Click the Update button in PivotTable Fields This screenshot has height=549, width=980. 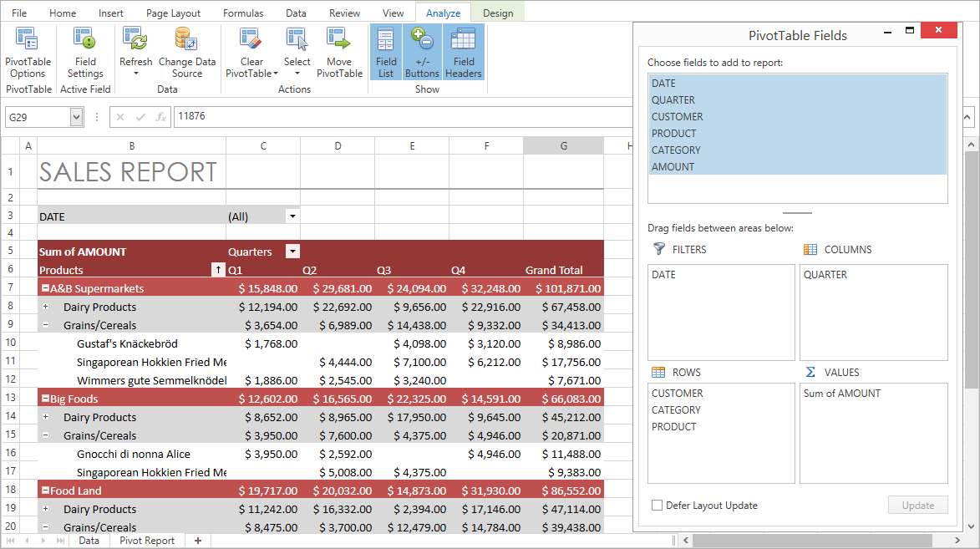[x=917, y=506]
